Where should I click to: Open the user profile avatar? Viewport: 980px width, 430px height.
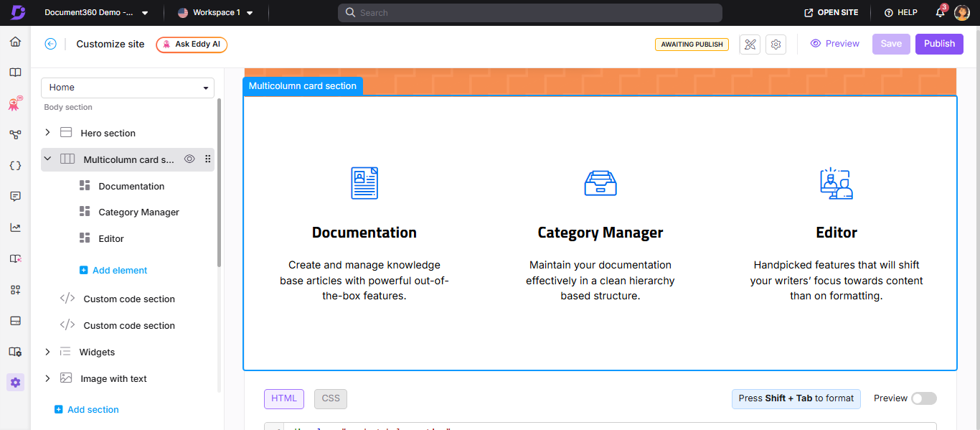pos(962,12)
